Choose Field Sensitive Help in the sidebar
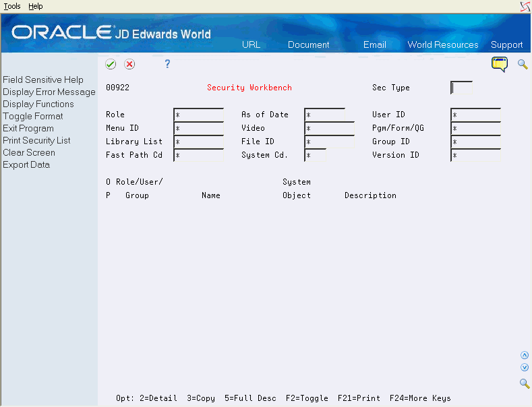This screenshot has height=407, width=532. click(x=43, y=80)
